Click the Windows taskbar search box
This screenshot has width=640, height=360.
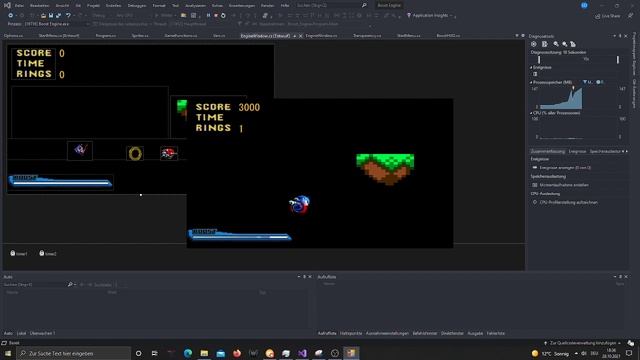(74, 353)
